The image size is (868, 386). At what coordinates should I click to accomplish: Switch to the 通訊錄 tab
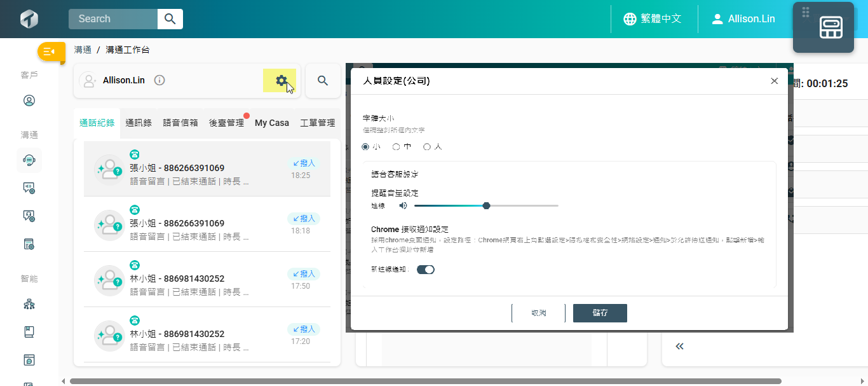[x=139, y=123]
